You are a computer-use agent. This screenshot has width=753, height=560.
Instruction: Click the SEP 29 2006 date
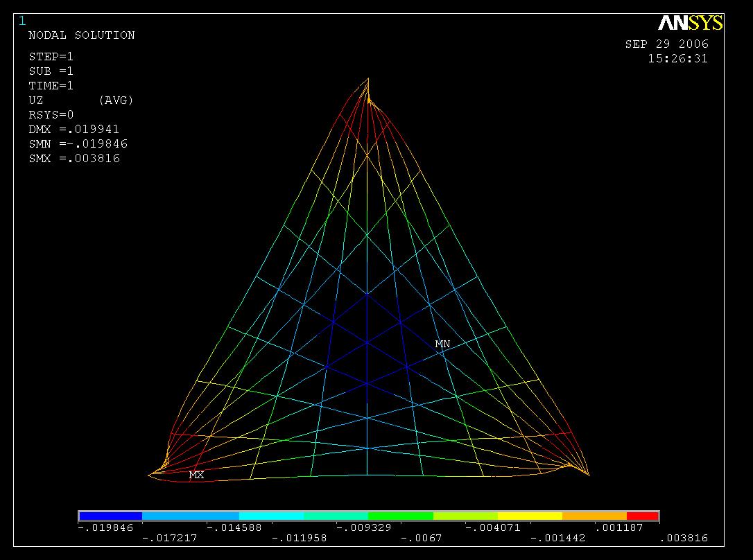pos(666,44)
